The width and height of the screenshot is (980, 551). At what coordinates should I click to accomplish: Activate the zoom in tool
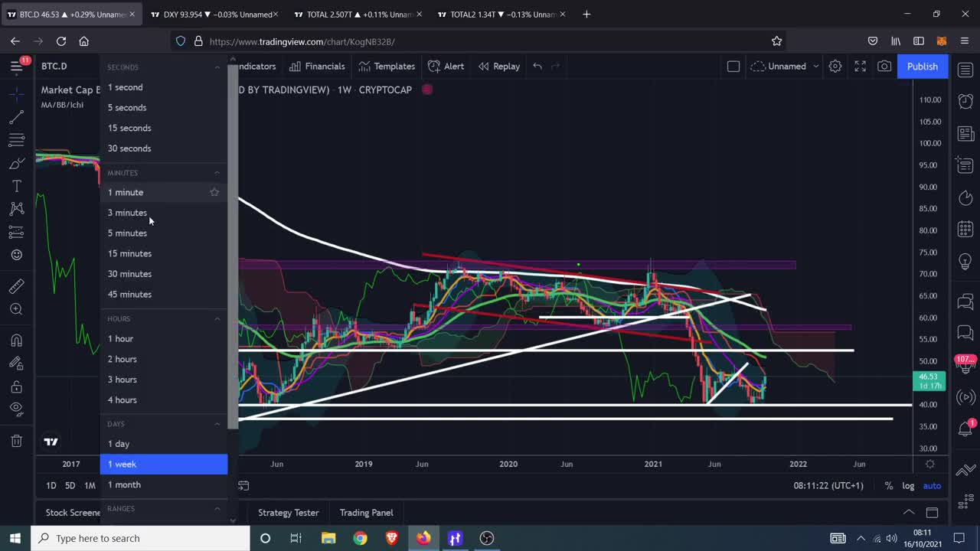coord(17,309)
